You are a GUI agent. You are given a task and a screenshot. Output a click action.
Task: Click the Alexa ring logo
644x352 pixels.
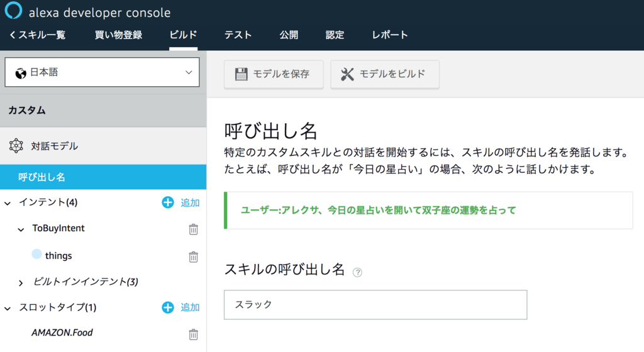[13, 10]
